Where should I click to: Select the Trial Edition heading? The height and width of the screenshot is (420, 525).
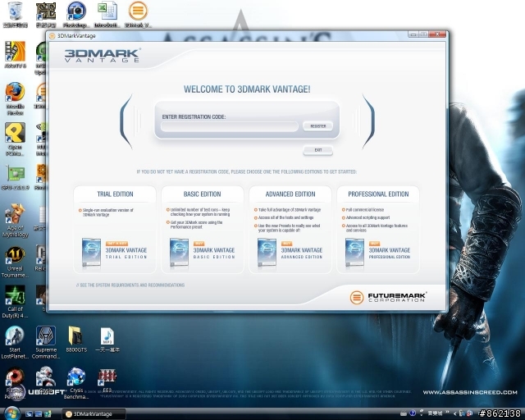pyautogui.click(x=115, y=194)
